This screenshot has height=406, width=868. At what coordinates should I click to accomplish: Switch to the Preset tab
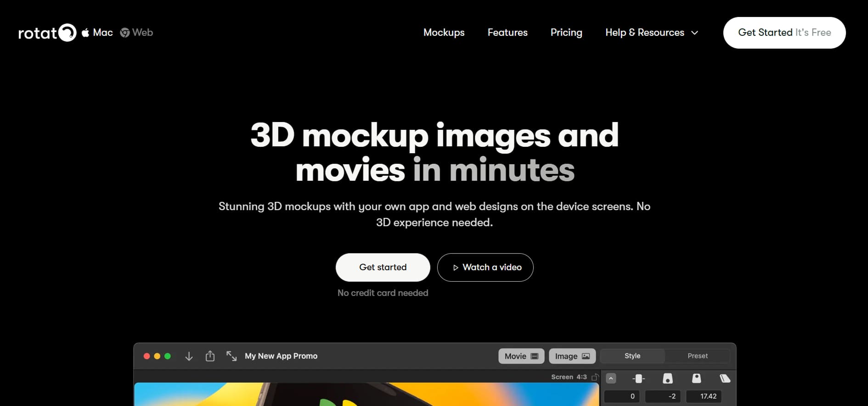pyautogui.click(x=697, y=356)
